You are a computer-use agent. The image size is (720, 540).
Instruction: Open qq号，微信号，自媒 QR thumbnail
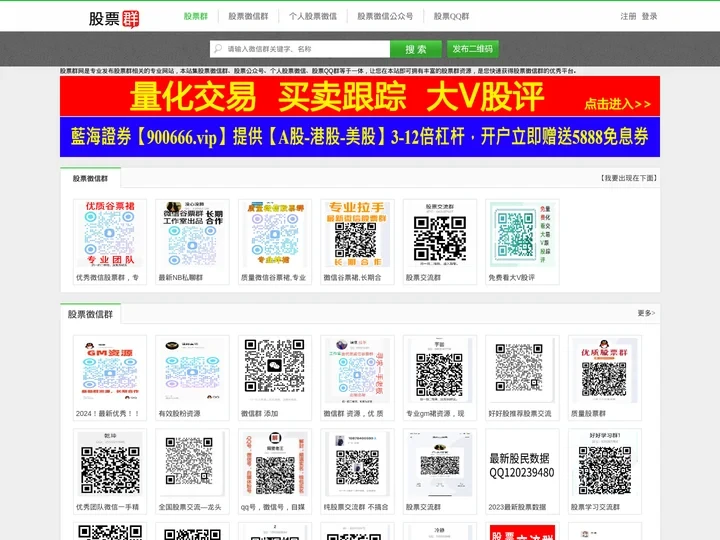coord(275,464)
